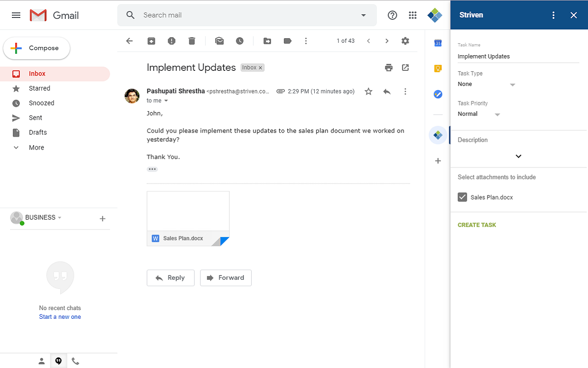Image resolution: width=588 pixels, height=368 pixels.
Task: Open the BUSINESS status dropdown
Action: click(x=60, y=218)
